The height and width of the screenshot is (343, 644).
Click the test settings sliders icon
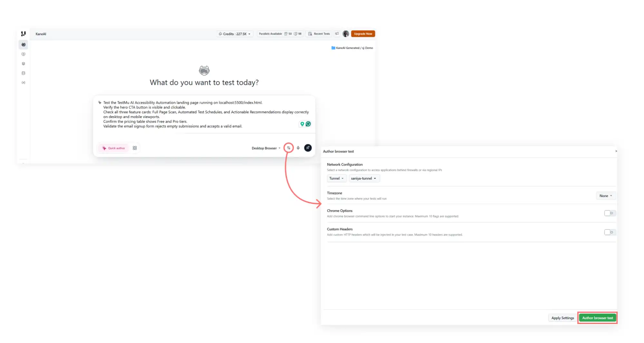pos(289,148)
